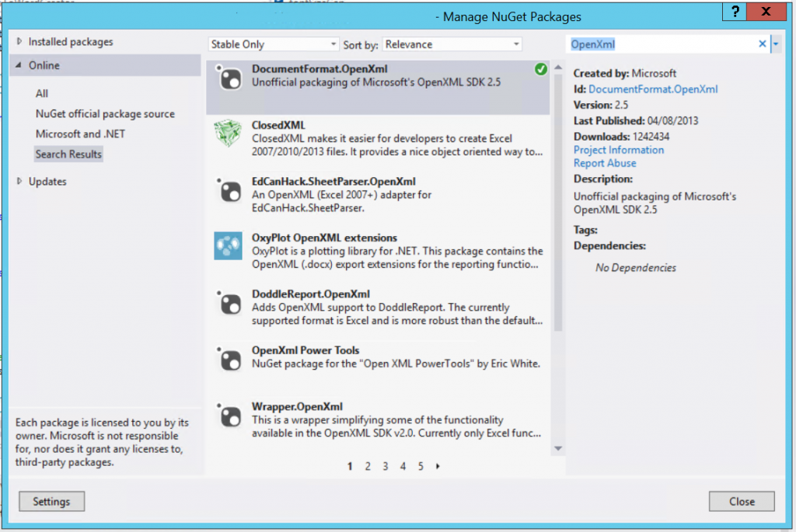Open the Sort by Relevance dropdown
The image size is (796, 532).
tap(452, 44)
